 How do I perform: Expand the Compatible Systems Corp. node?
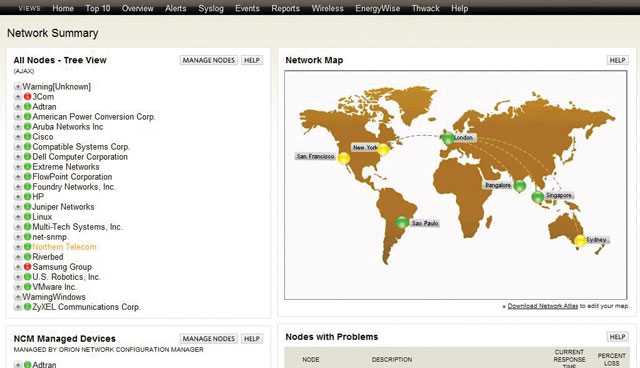click(18, 146)
